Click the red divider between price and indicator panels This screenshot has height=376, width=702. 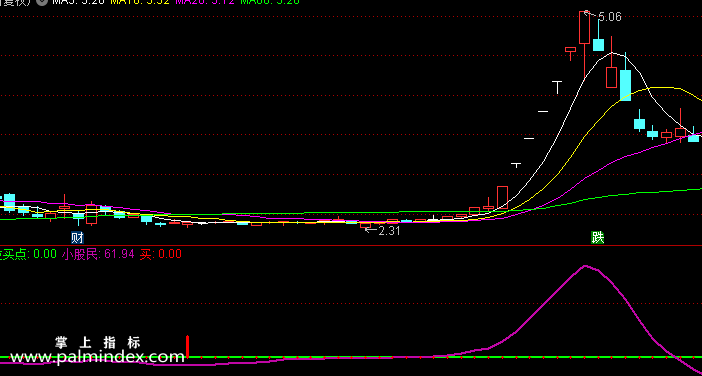(351, 245)
